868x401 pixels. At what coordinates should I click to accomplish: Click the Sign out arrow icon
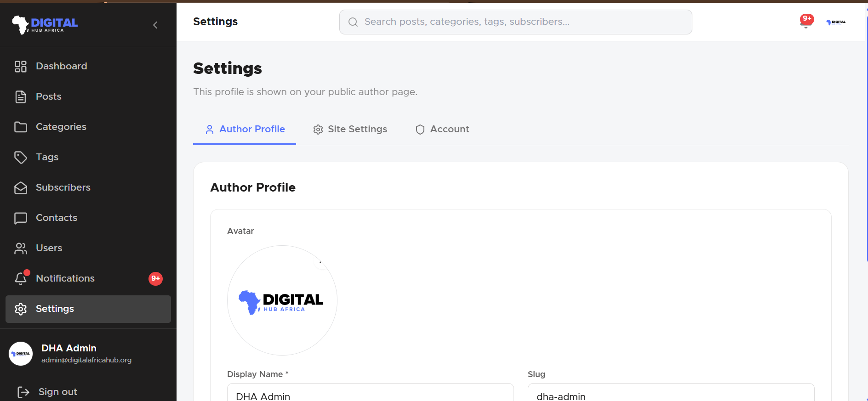23,392
